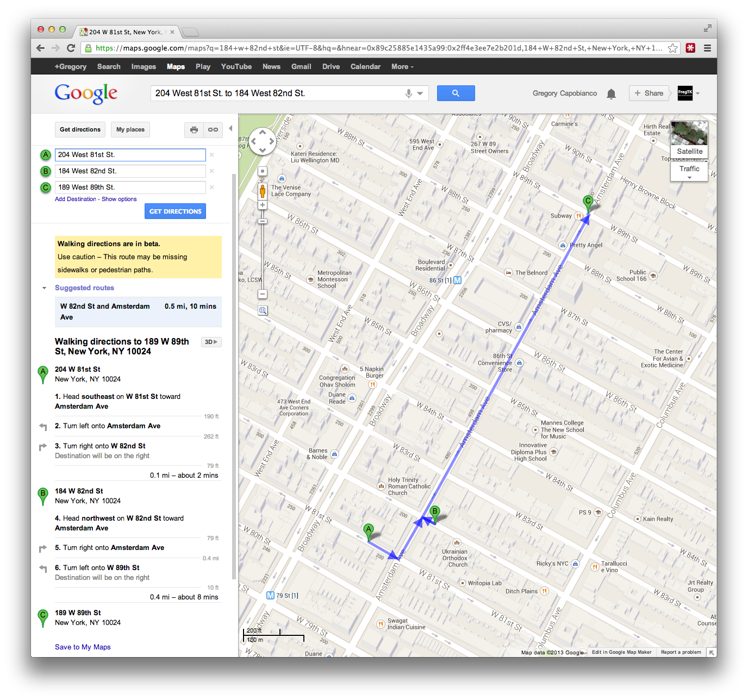The width and height of the screenshot is (748, 700).
Task: Click the microphone voice search icon
Action: coord(408,93)
